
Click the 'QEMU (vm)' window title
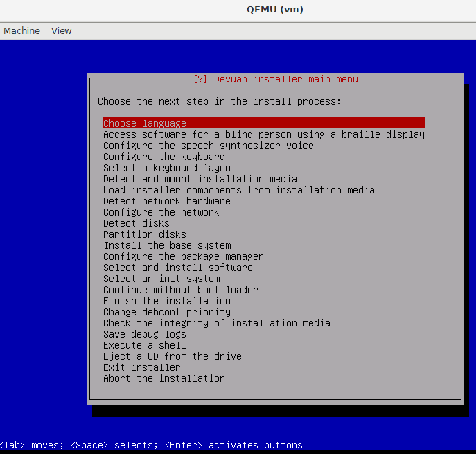tap(275, 10)
